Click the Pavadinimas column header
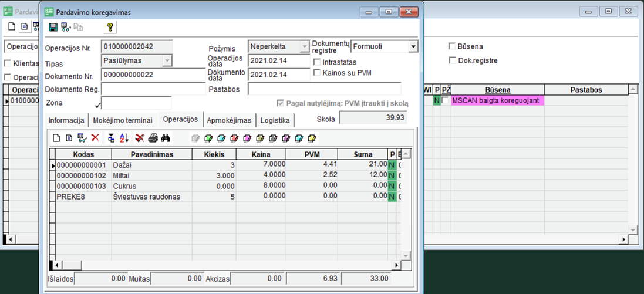This screenshot has height=294, width=644. (152, 154)
